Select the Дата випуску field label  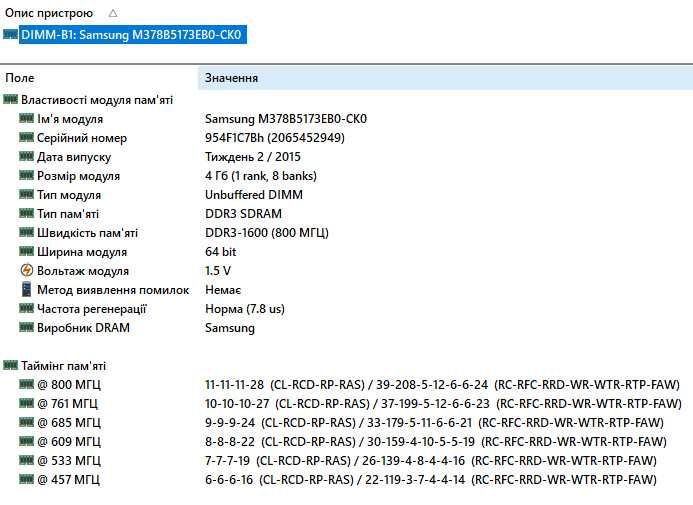click(74, 157)
